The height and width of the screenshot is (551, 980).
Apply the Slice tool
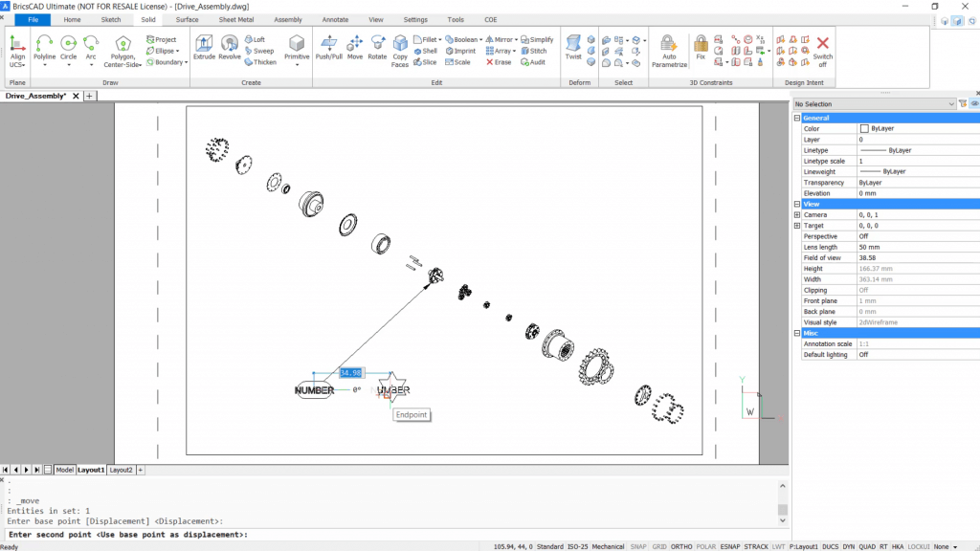point(425,62)
